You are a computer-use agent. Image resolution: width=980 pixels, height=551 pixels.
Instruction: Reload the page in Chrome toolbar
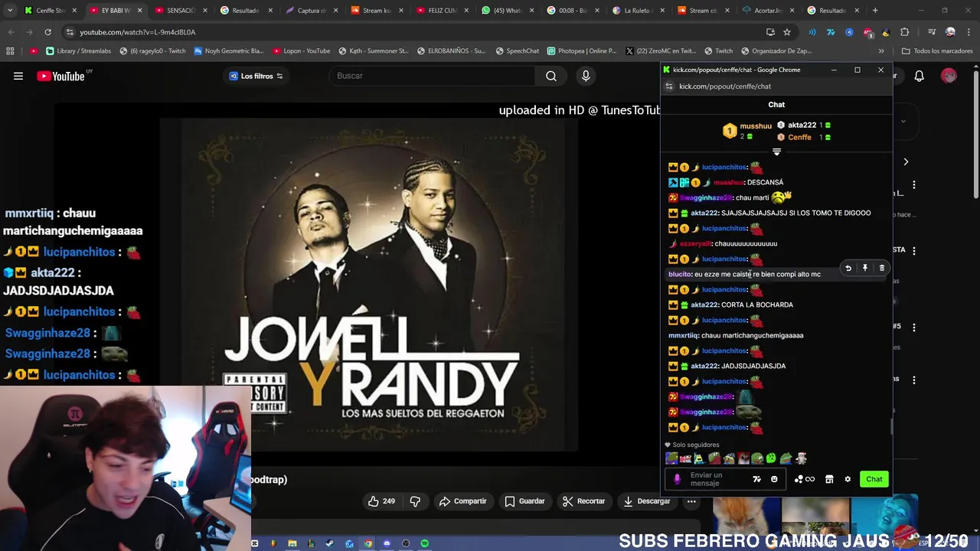(47, 32)
